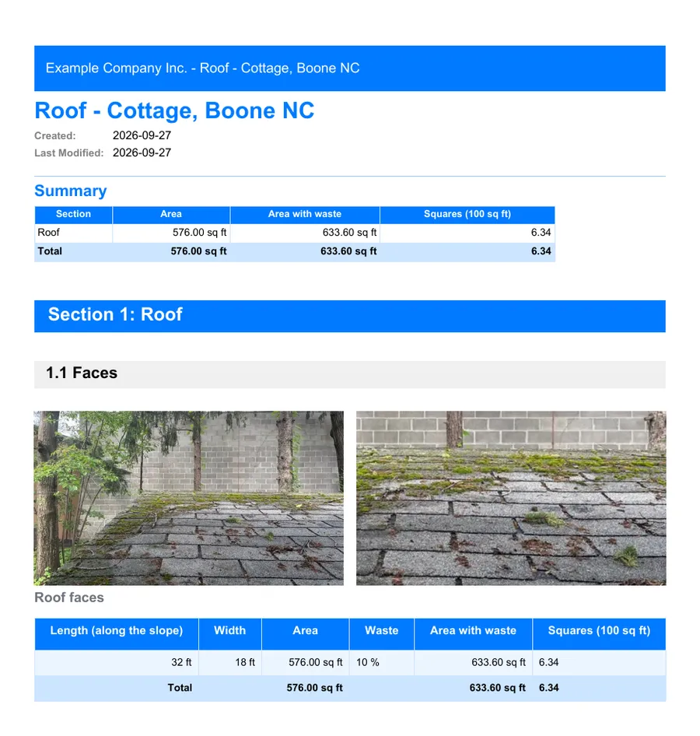This screenshot has width=700, height=736.
Task: Click the 'Last Modified:' label
Action: [69, 153]
